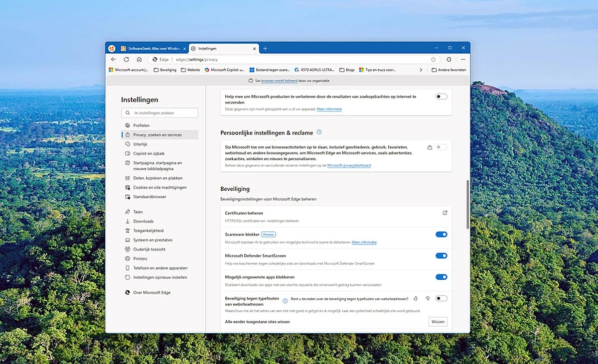
Task: Open the Website favorites folder
Action: (x=190, y=70)
